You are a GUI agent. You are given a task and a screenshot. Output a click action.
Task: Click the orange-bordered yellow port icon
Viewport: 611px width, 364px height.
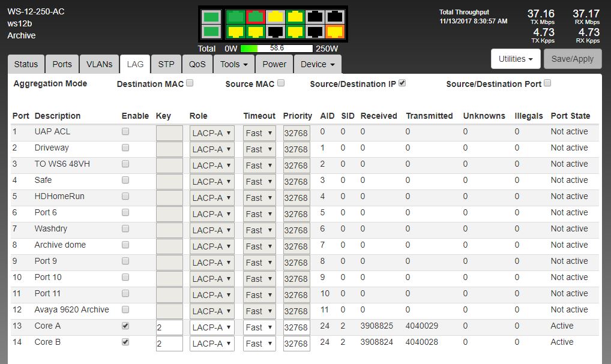tap(335, 31)
